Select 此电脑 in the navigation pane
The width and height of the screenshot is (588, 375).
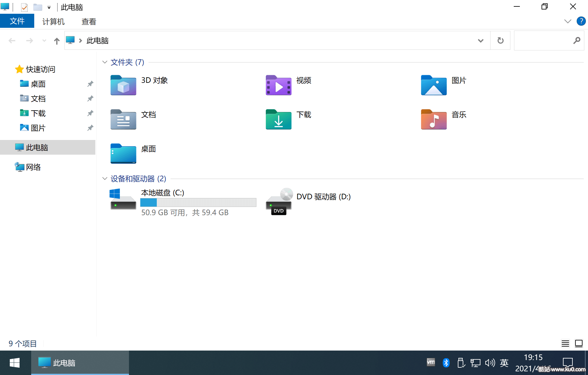[x=48, y=147]
